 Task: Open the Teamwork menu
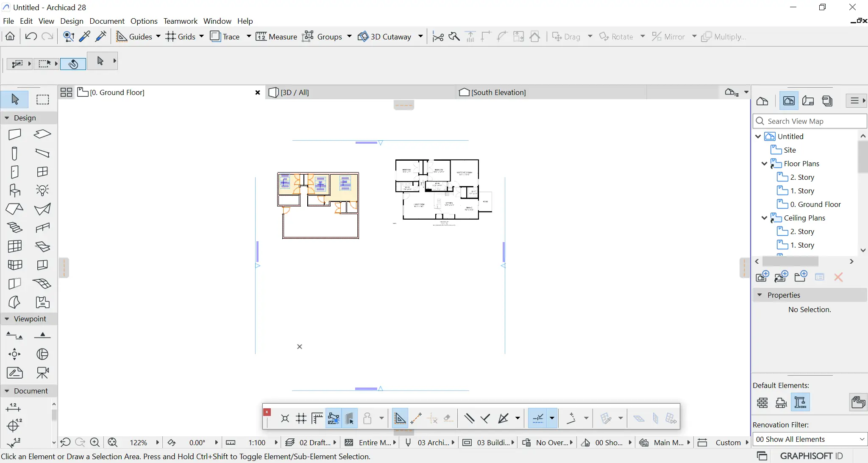[180, 21]
